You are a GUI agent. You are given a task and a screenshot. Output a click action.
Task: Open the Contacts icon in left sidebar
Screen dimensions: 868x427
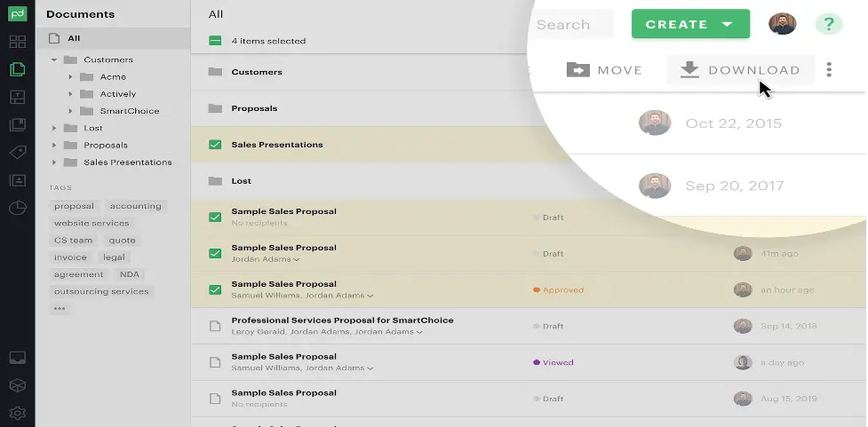pyautogui.click(x=18, y=180)
